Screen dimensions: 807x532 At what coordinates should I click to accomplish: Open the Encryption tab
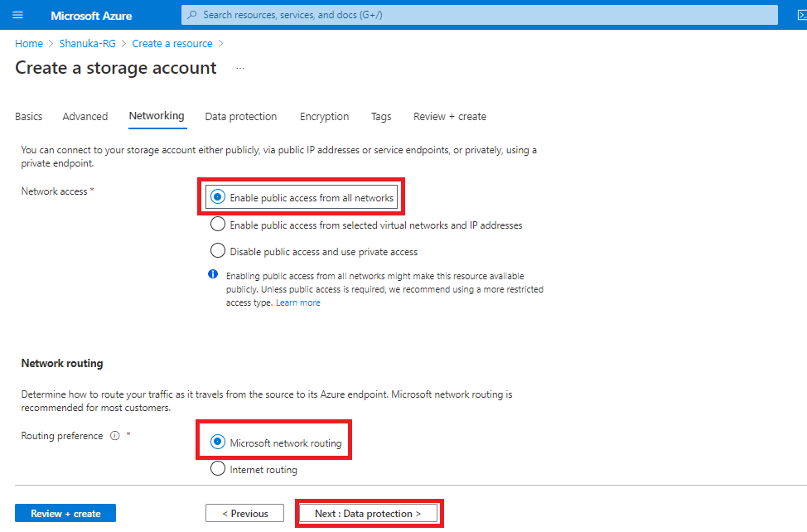coord(324,117)
